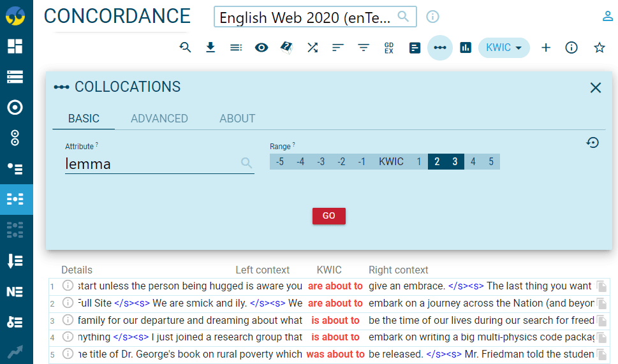Open the filter icon in toolbar
Image resolution: width=618 pixels, height=364 pixels.
[364, 48]
